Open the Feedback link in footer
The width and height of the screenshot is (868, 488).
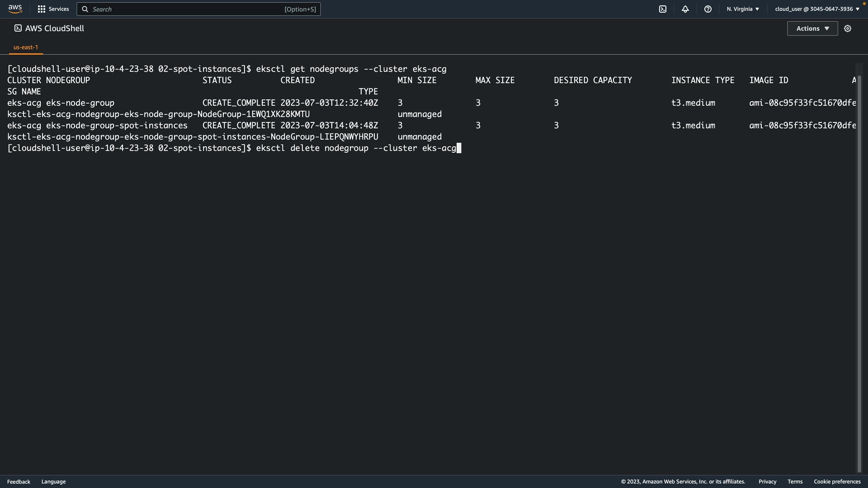tap(19, 482)
